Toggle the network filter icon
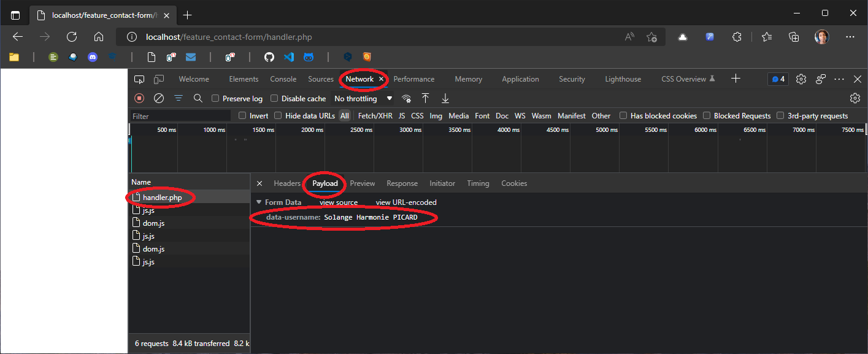This screenshot has height=354, width=868. (x=179, y=98)
